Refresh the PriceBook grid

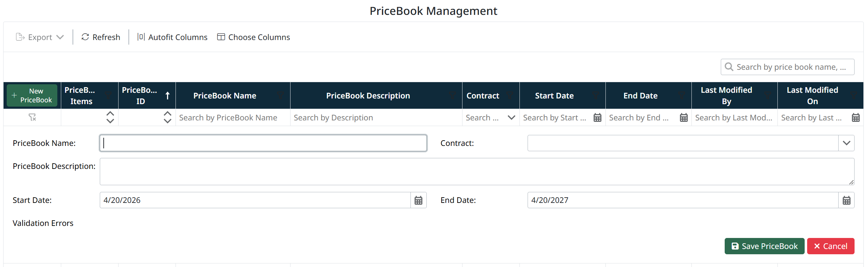(x=101, y=37)
